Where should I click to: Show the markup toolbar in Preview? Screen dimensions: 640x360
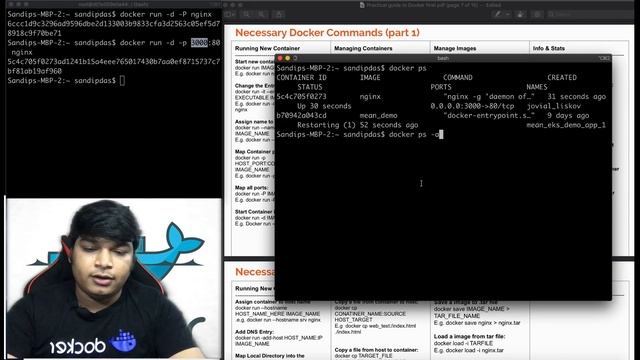coord(538,14)
